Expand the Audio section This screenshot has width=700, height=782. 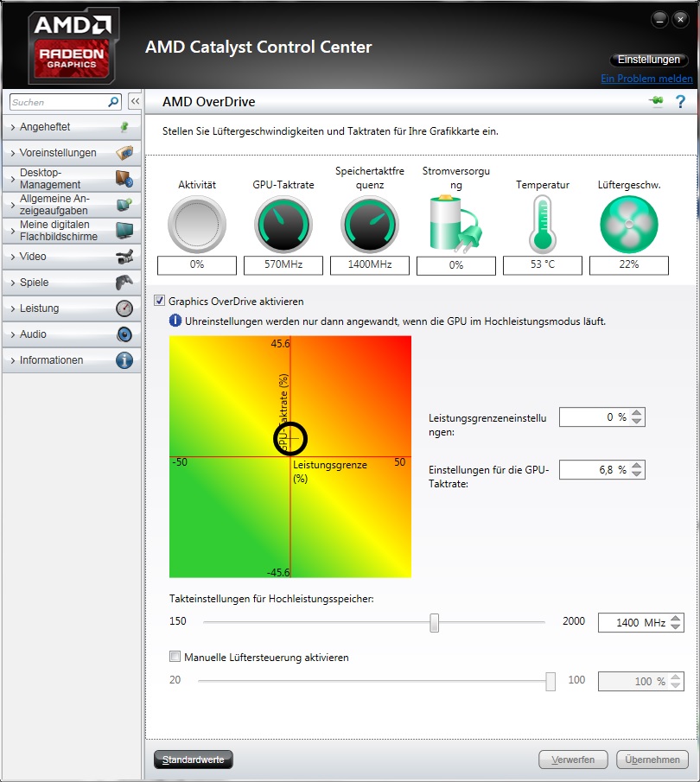pyautogui.click(x=72, y=334)
